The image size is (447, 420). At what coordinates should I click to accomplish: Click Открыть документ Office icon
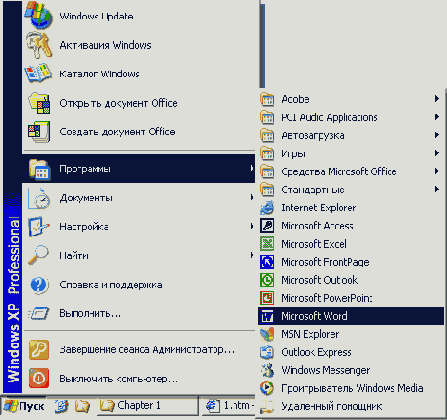(x=39, y=103)
